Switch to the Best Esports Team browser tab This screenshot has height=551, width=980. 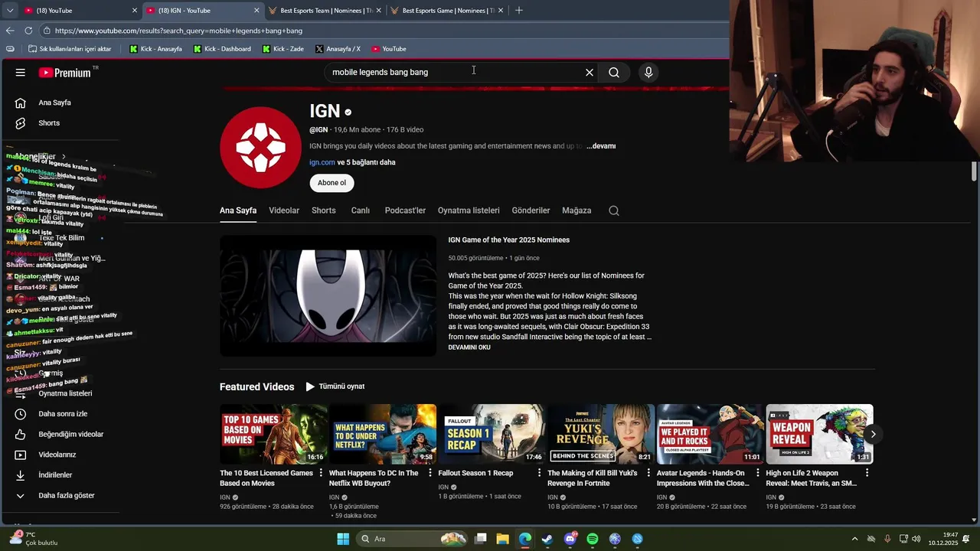[x=326, y=10]
